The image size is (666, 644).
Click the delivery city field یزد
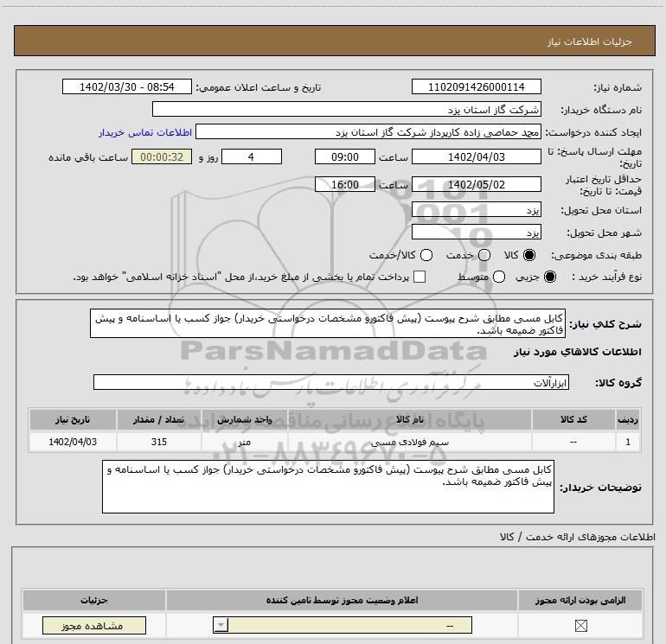point(476,233)
